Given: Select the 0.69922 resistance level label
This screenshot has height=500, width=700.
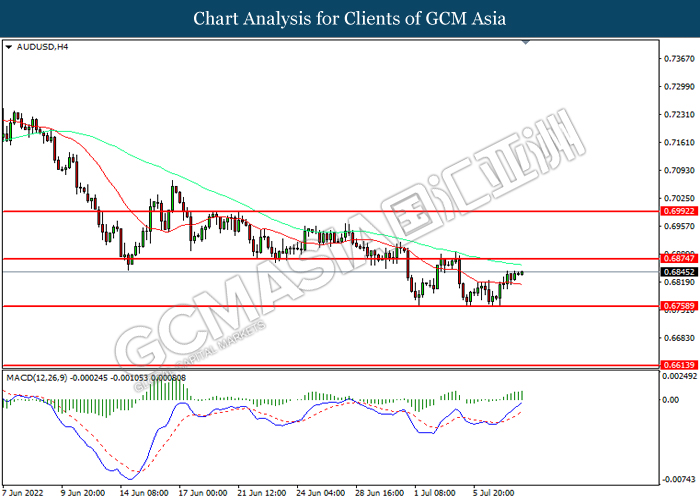Looking at the screenshot, I should pyautogui.click(x=679, y=211).
